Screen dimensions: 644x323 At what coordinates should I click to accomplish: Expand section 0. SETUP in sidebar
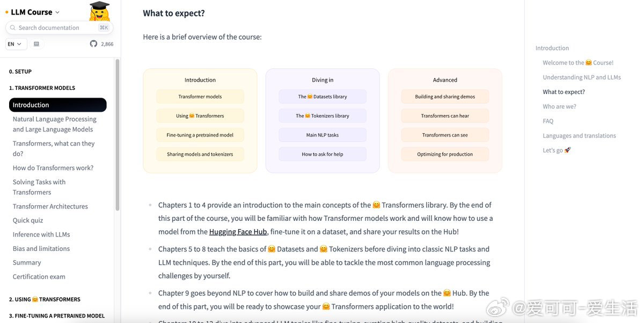[x=20, y=71]
